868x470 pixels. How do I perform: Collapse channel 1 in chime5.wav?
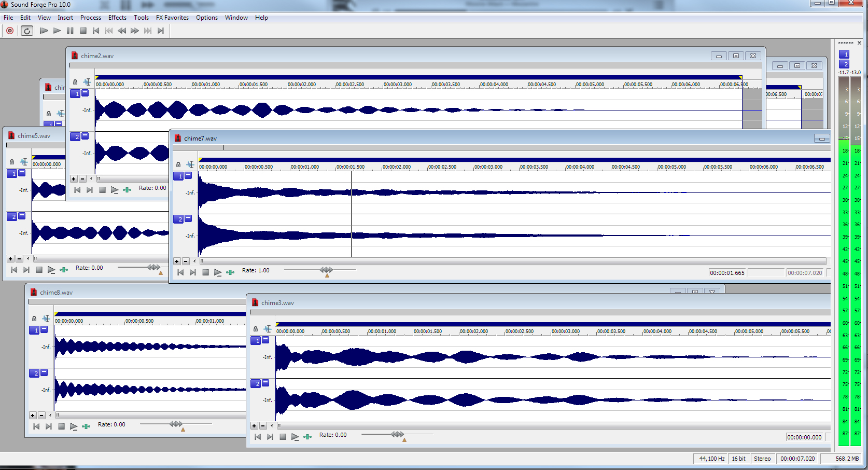(x=22, y=173)
